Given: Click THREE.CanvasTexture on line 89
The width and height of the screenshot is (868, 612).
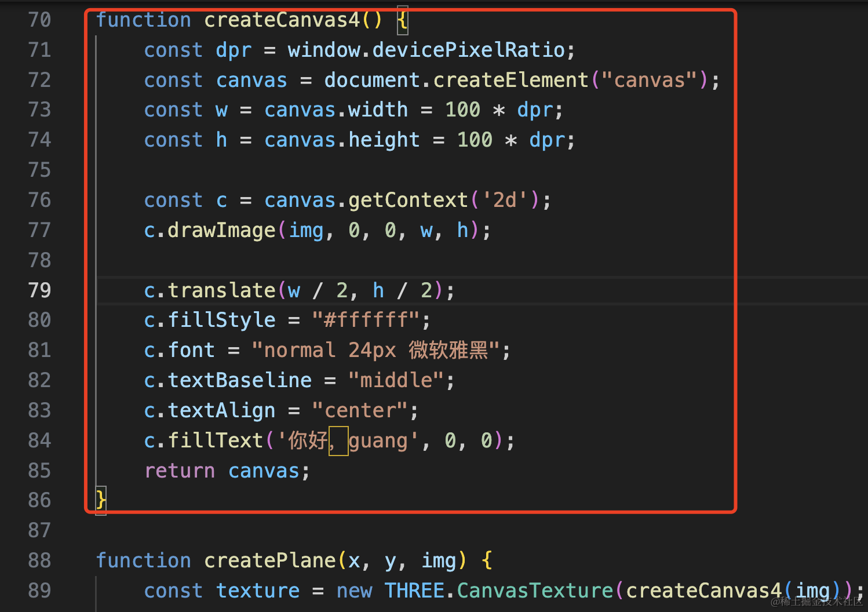Looking at the screenshot, I should (x=499, y=591).
